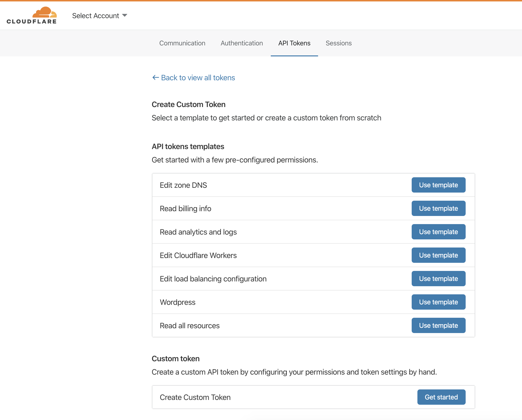
Task: Click the Edit zone DNS template icon
Action: [438, 185]
